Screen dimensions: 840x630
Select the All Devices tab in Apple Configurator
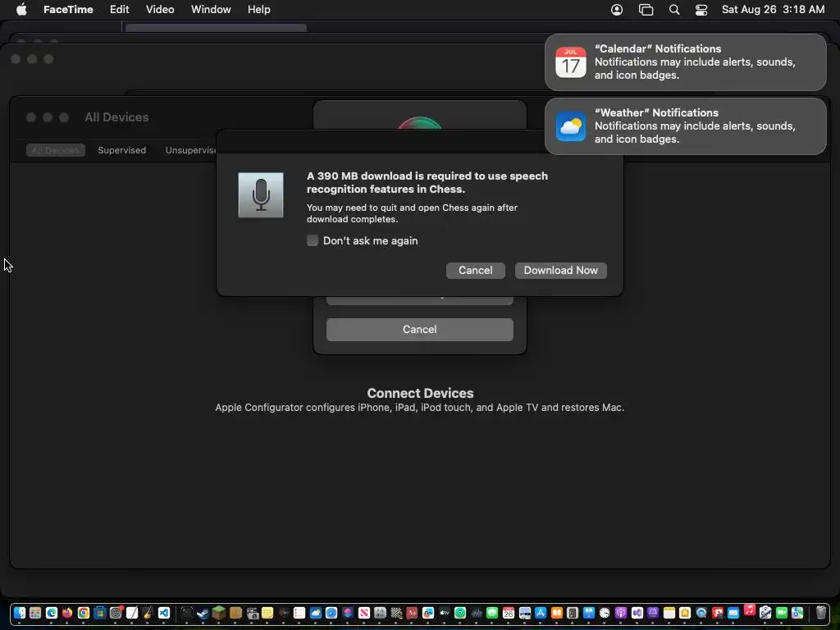pyautogui.click(x=55, y=150)
